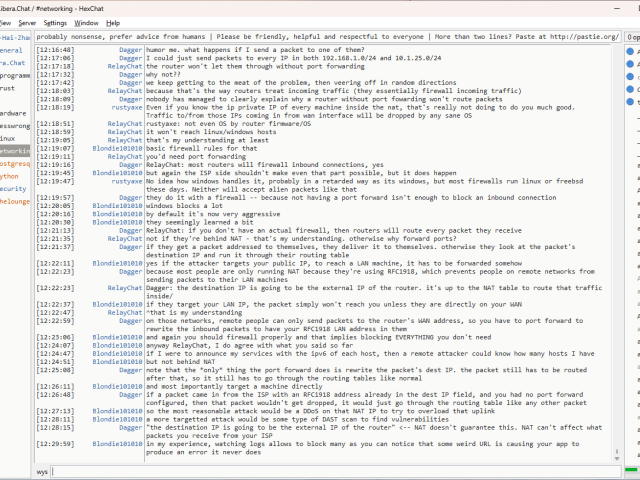Switch to the hardware channel
The image size is (640, 480).
(x=13, y=113)
